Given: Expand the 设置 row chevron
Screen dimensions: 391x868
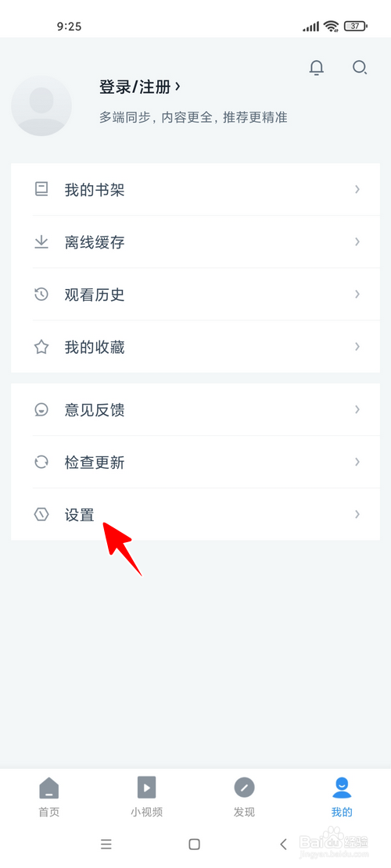Looking at the screenshot, I should tap(357, 514).
